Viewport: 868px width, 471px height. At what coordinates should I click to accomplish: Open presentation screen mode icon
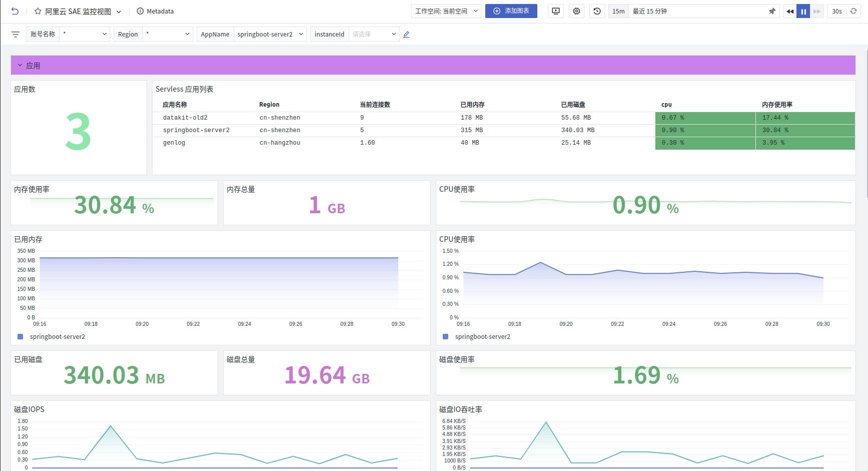click(x=555, y=11)
